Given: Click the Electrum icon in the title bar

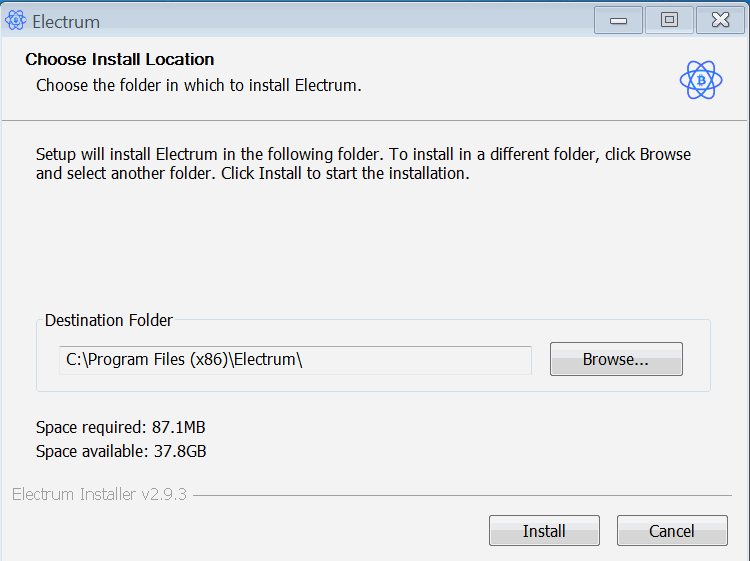Looking at the screenshot, I should click(16, 20).
